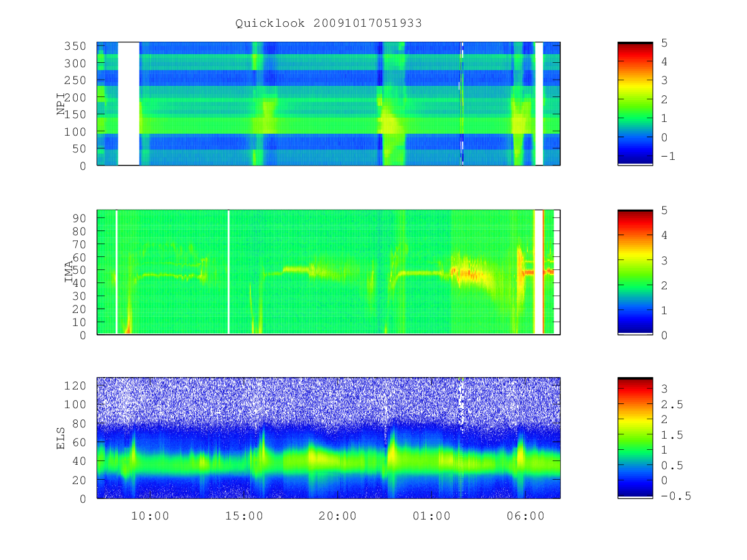Select the NPI spectrogram panel
The height and width of the screenshot is (560, 747).
329,103
